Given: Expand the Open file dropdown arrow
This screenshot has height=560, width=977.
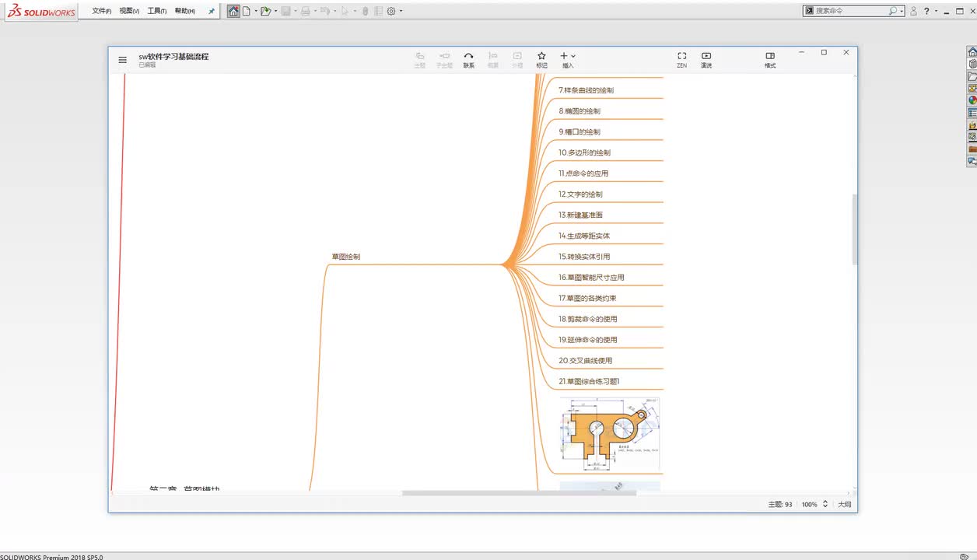Looking at the screenshot, I should pyautogui.click(x=275, y=11).
